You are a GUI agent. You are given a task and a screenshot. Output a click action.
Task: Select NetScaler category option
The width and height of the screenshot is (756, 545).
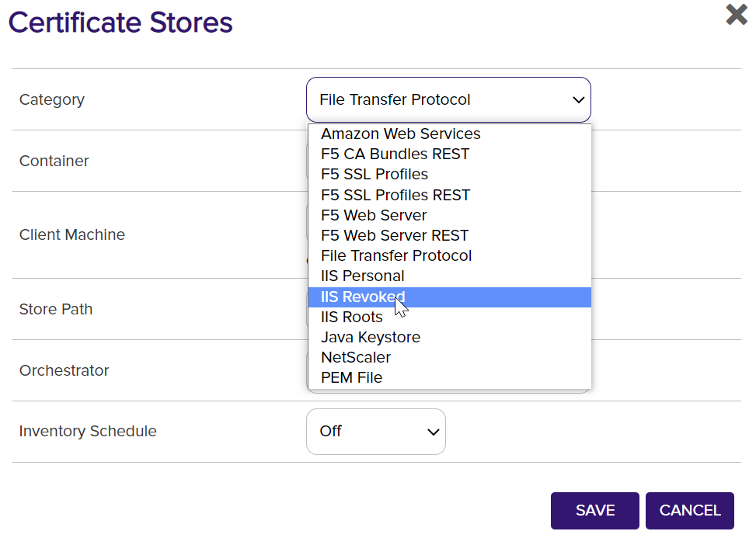click(x=355, y=357)
